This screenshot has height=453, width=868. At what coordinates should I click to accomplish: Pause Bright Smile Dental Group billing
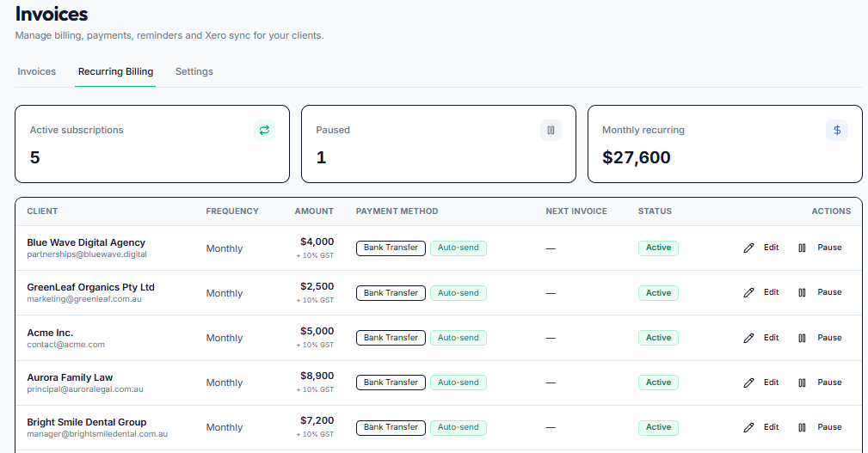820,427
